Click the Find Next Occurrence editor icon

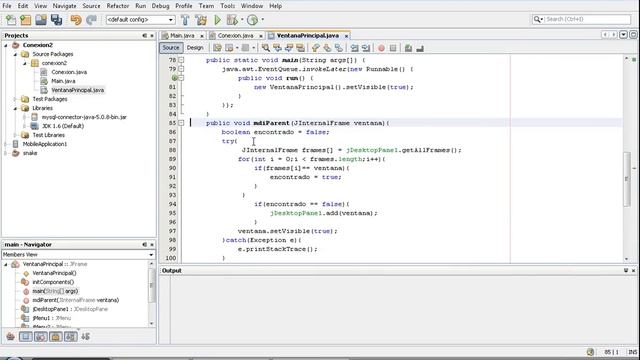coord(289,48)
